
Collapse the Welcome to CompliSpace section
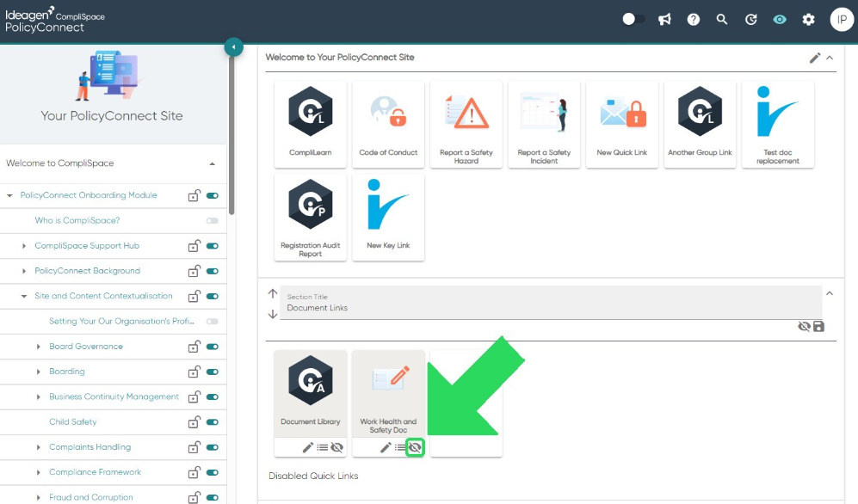tap(213, 163)
